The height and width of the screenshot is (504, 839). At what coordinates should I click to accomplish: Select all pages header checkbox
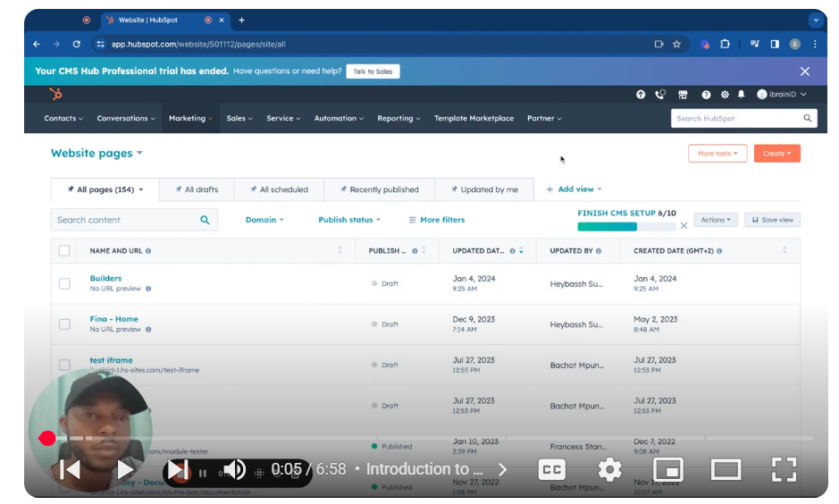click(x=64, y=251)
